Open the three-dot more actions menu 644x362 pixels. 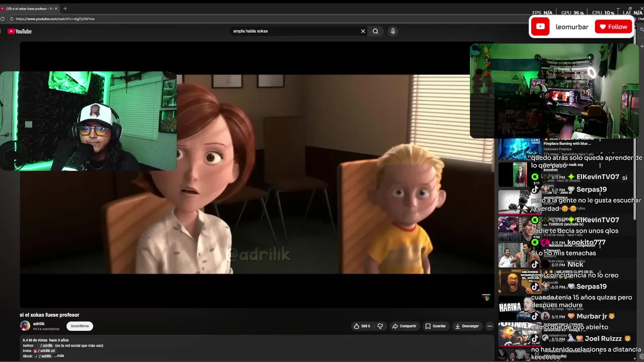[489, 326]
